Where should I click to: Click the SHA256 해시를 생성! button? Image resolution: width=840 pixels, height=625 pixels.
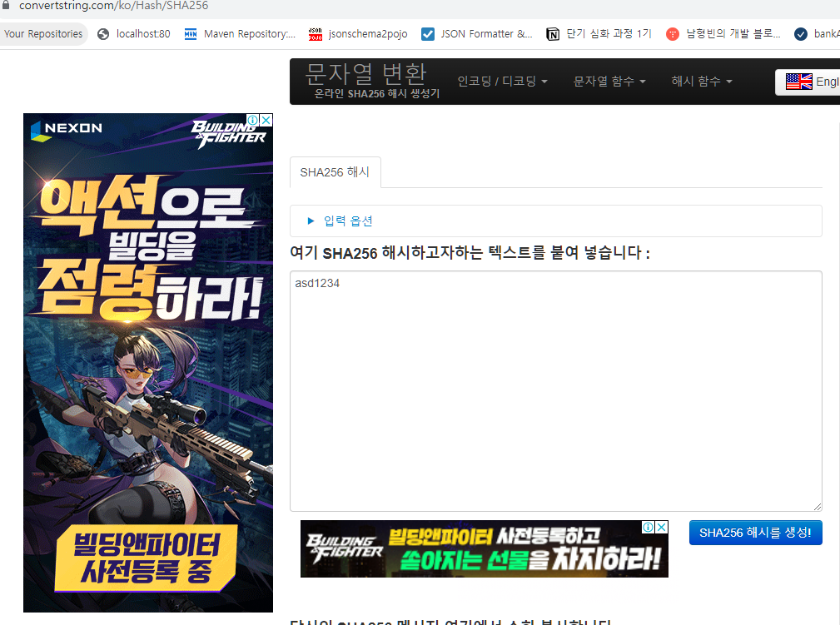[755, 533]
